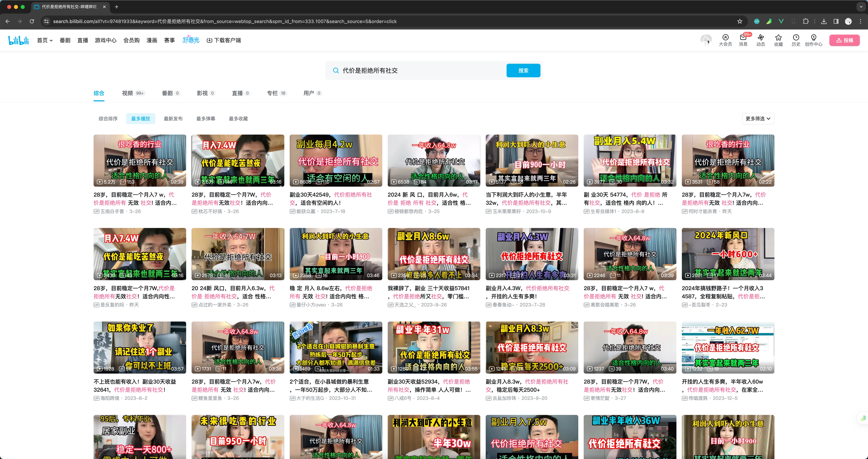868x459 pixels.
Task: Open video title 不上班也能有收入！副业30天收益
Action: pyautogui.click(x=135, y=386)
